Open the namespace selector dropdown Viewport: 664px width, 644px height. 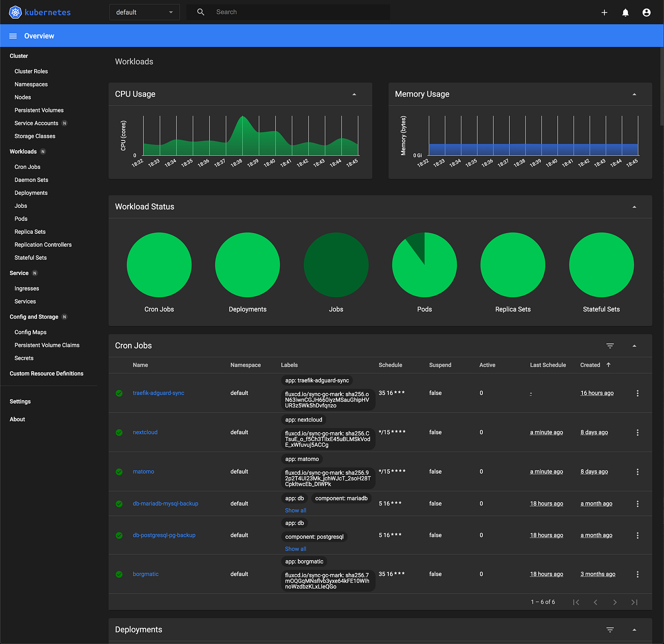click(x=144, y=12)
